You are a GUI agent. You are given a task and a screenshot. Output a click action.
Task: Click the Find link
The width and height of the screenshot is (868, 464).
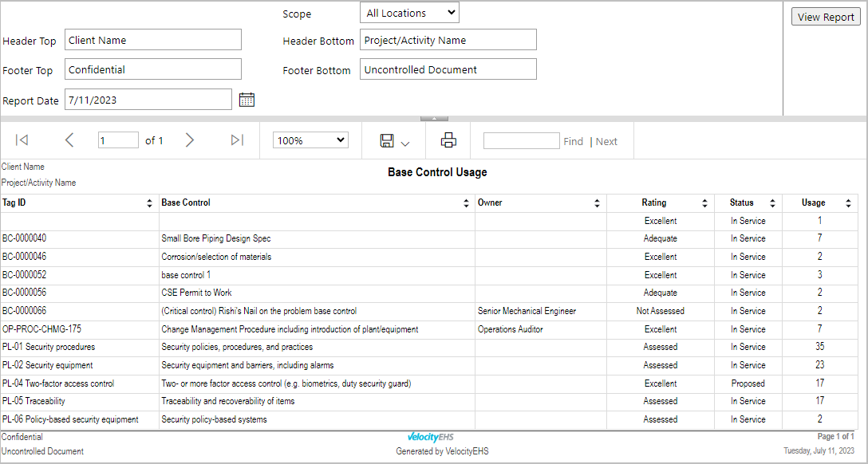574,142
